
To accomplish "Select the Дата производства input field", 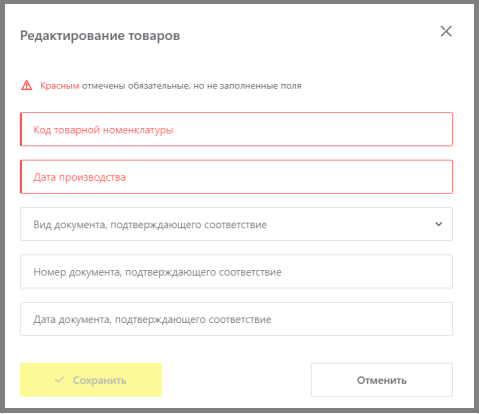I will point(236,177).
